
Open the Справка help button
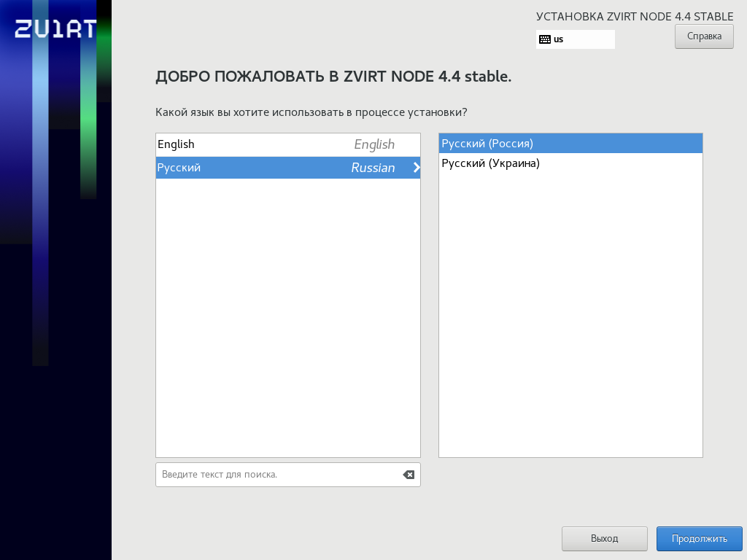(704, 36)
